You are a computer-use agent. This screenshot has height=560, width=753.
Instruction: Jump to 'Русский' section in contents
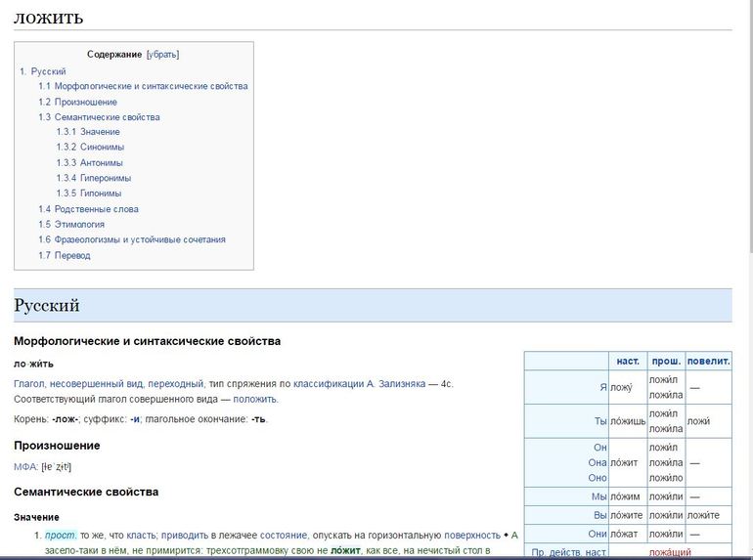click(48, 71)
